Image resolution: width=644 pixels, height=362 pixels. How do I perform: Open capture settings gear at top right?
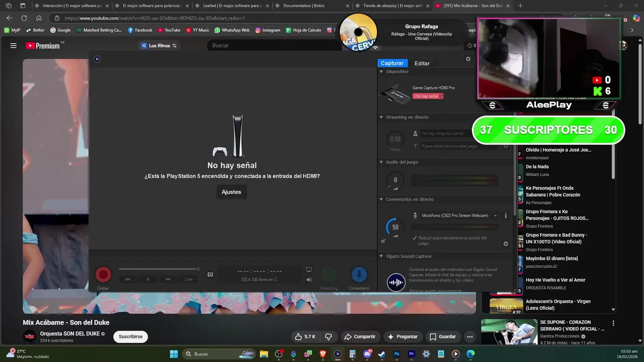coord(468,59)
